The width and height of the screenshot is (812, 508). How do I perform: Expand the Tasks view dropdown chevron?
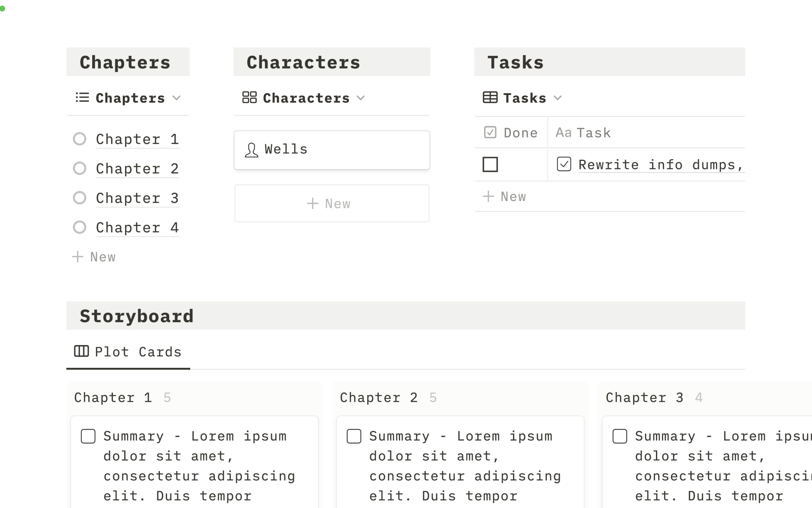tap(558, 98)
